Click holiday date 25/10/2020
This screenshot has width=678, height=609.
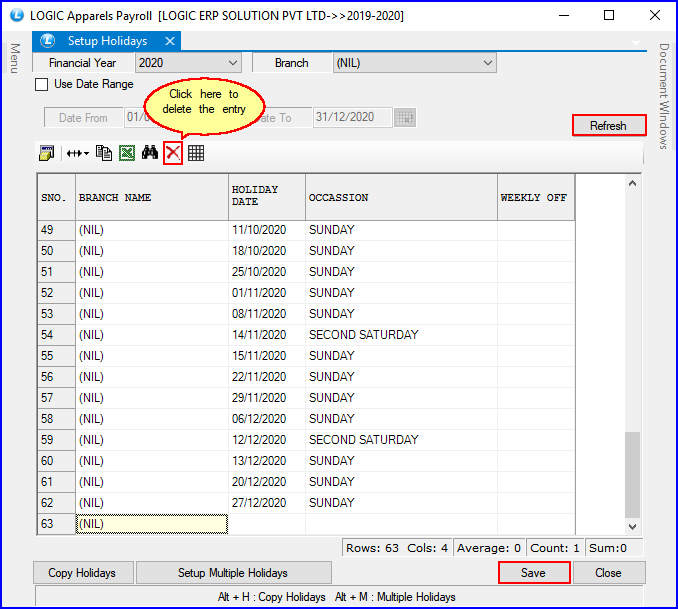[x=267, y=272]
